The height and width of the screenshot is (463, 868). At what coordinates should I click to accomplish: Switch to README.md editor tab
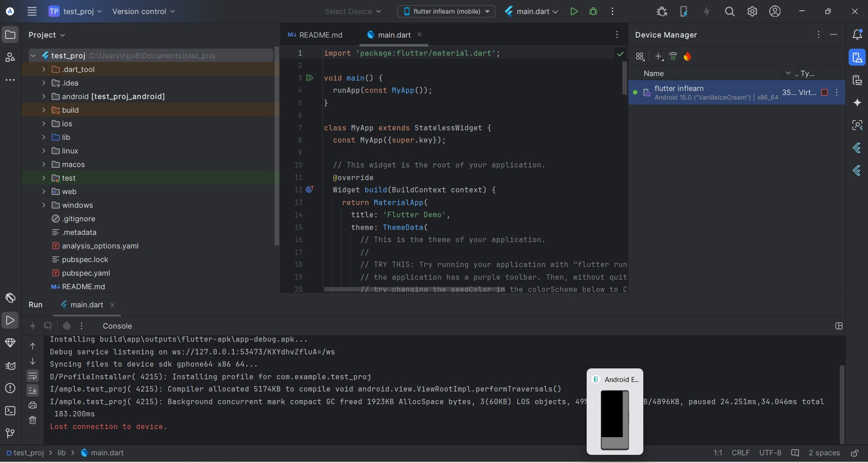pos(315,35)
